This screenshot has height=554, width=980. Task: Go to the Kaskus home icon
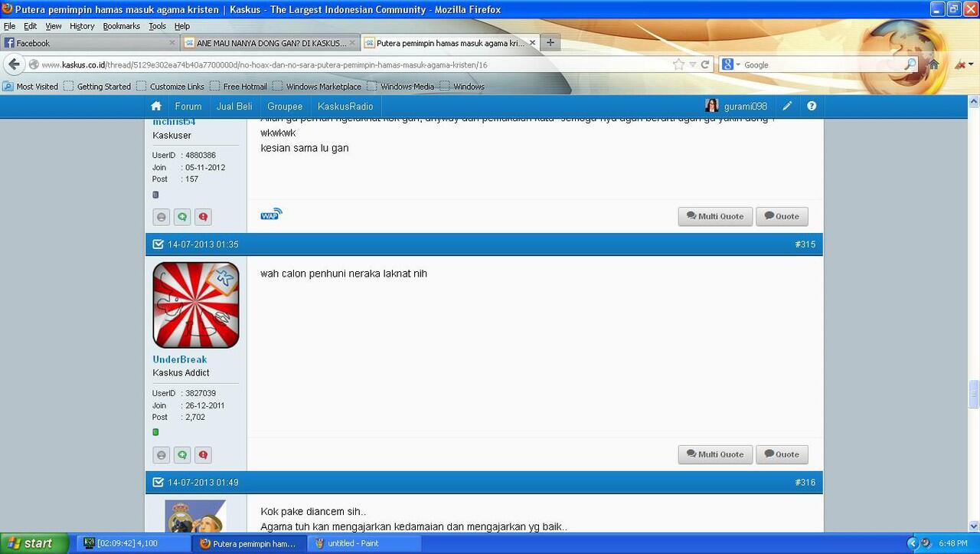coord(156,107)
